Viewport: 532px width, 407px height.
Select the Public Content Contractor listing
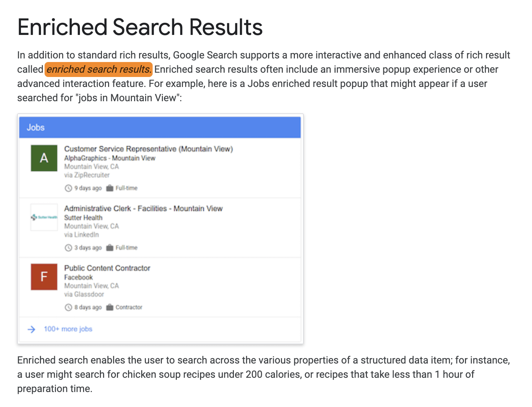(x=107, y=268)
